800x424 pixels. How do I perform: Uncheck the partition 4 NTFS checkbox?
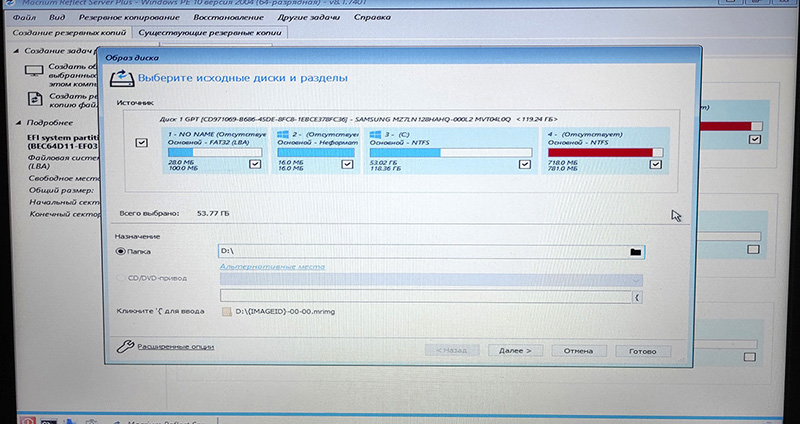[655, 164]
